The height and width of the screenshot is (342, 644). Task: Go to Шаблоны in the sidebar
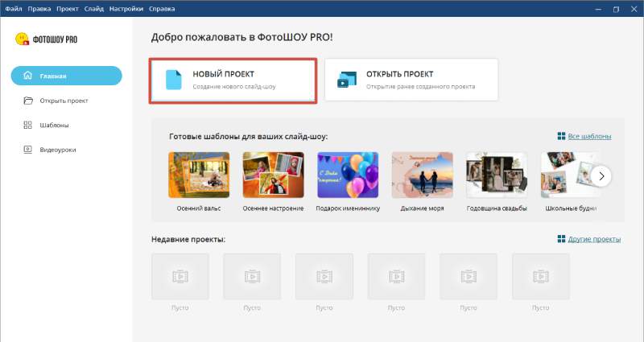pyautogui.click(x=54, y=126)
